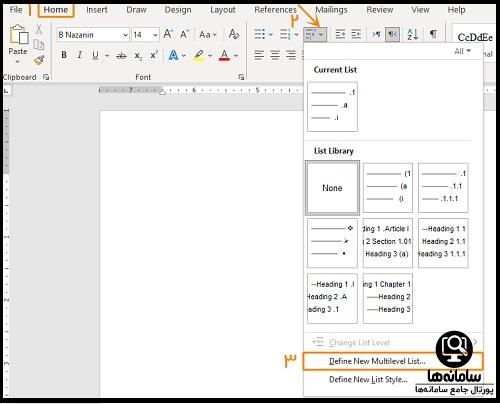This screenshot has height=404, width=500.
Task: Set right-to-left text direction
Action: point(392,34)
